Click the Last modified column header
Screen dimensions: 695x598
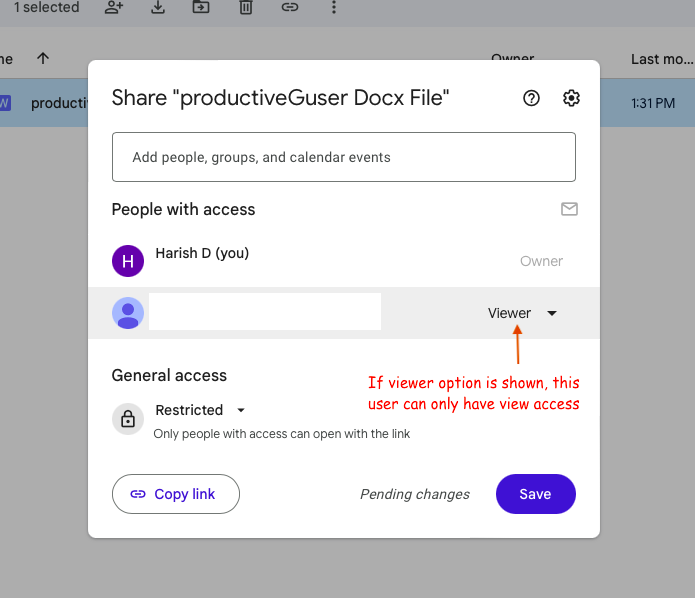tap(660, 59)
